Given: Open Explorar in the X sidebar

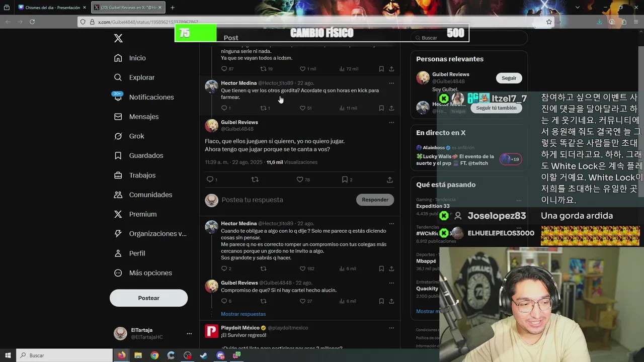Looking at the screenshot, I should click(x=135, y=77).
